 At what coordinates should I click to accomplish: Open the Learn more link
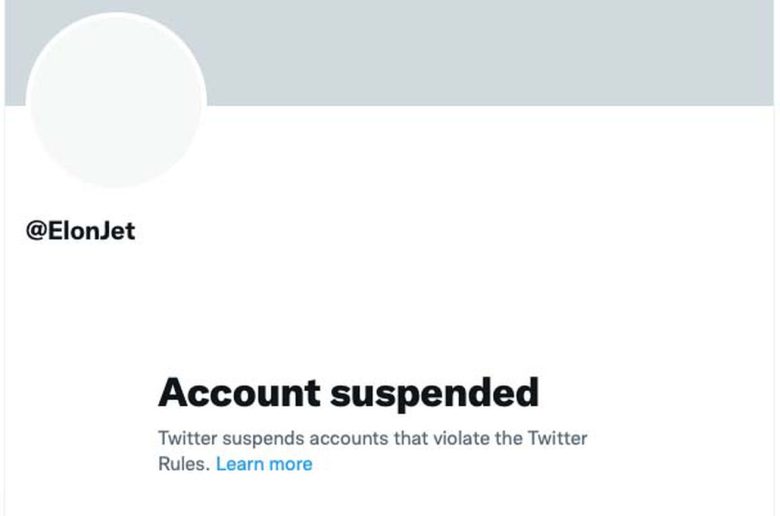pyautogui.click(x=264, y=464)
